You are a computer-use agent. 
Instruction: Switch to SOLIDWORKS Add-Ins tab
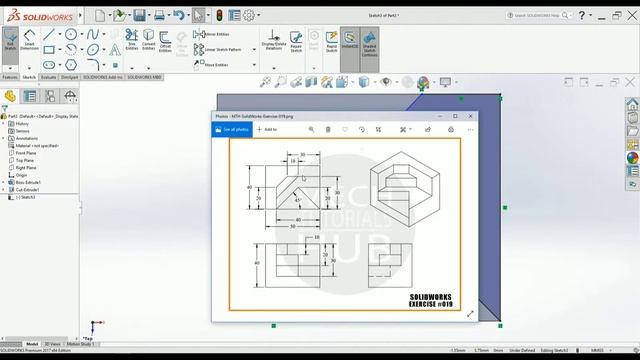tap(102, 77)
